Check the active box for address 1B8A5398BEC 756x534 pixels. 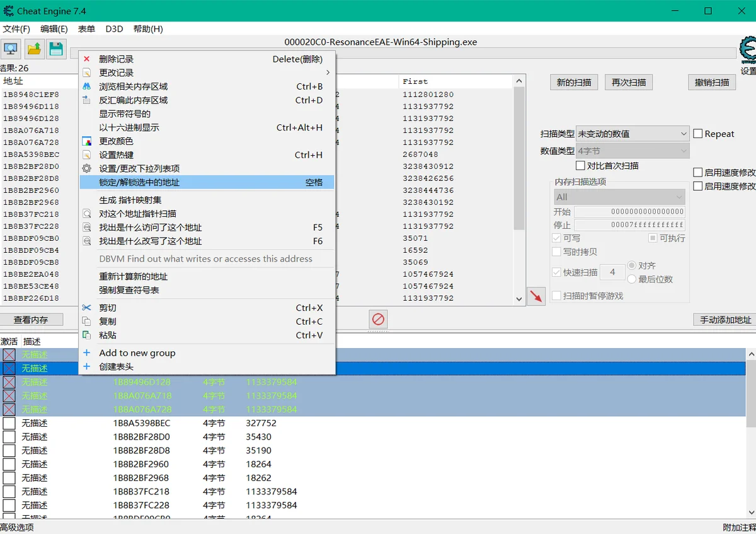pyautogui.click(x=9, y=424)
